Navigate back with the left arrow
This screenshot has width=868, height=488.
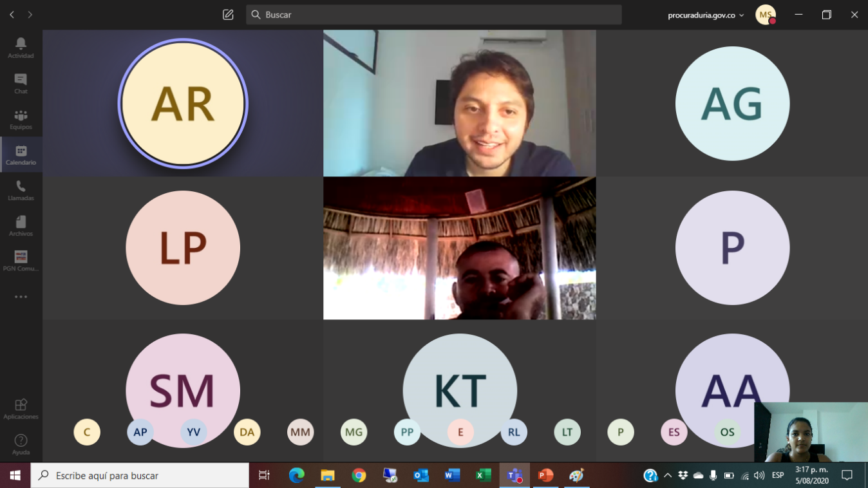click(x=12, y=15)
